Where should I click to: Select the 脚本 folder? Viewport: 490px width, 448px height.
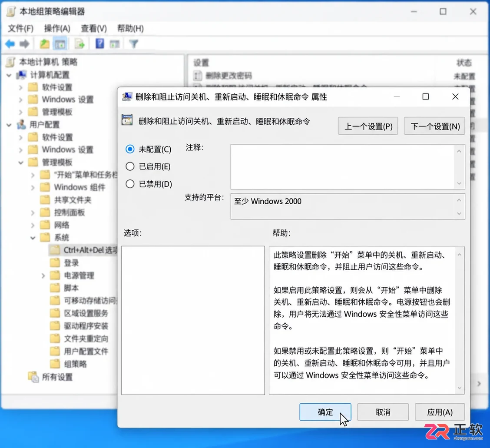(71, 288)
